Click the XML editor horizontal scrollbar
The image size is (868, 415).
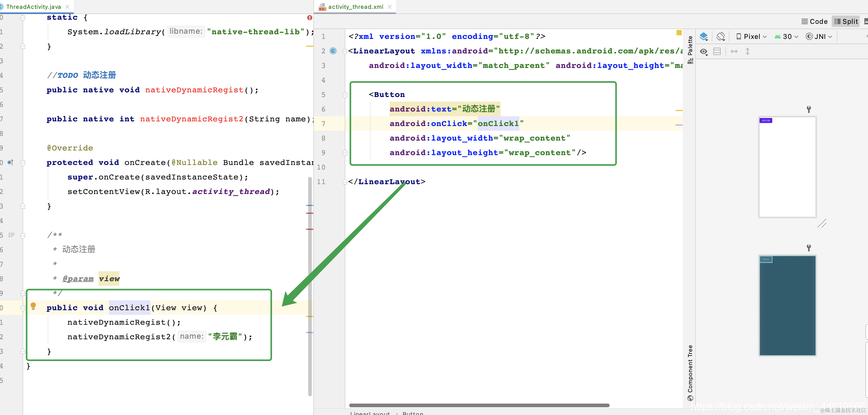[x=479, y=405]
